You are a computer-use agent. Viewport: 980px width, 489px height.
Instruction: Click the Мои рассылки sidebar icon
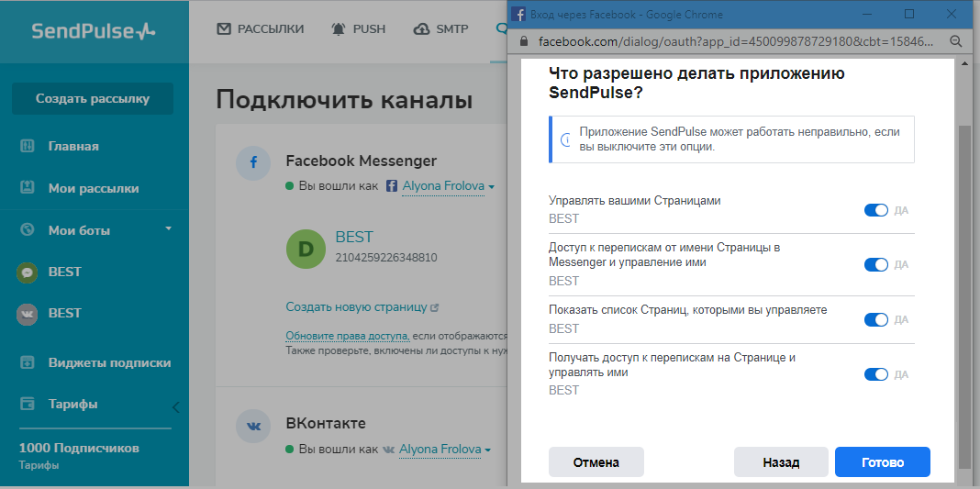[27, 187]
